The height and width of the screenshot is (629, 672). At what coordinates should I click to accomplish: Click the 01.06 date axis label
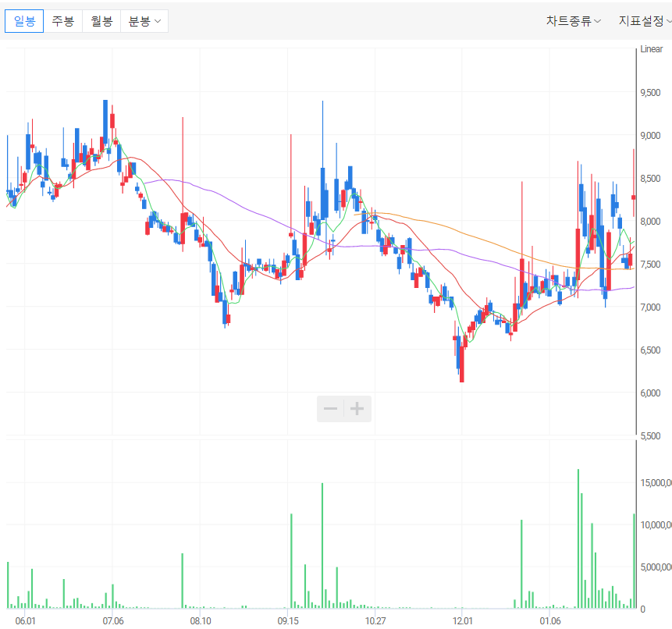[550, 620]
